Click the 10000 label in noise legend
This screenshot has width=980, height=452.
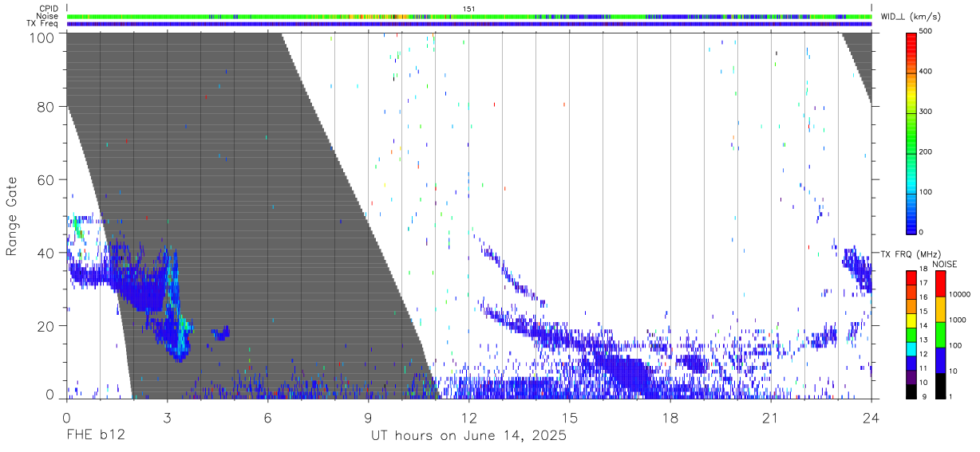pos(959,295)
